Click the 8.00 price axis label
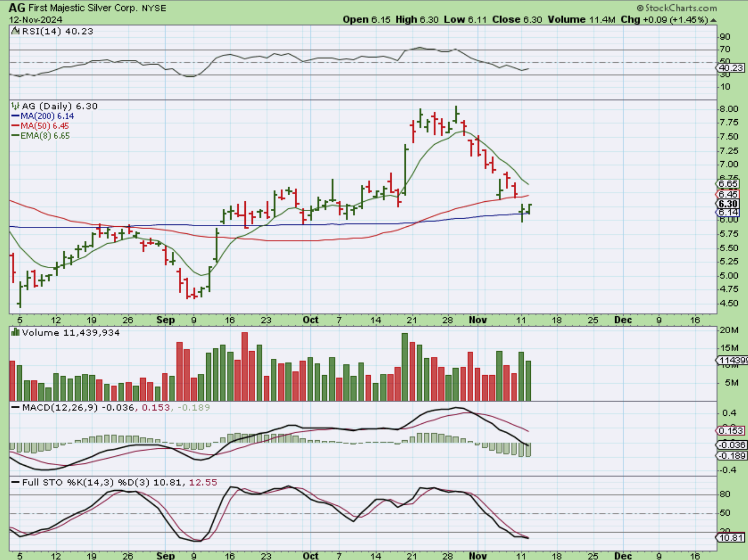The image size is (748, 560). point(729,109)
